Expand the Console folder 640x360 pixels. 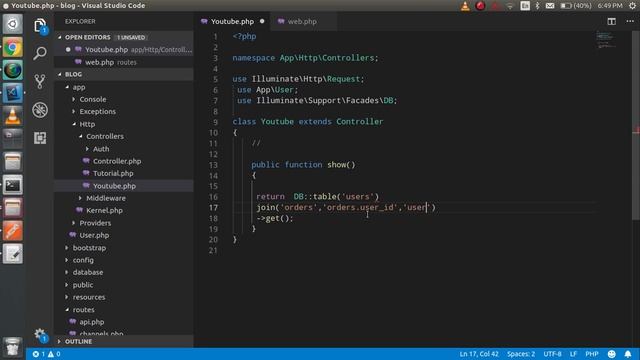point(93,99)
